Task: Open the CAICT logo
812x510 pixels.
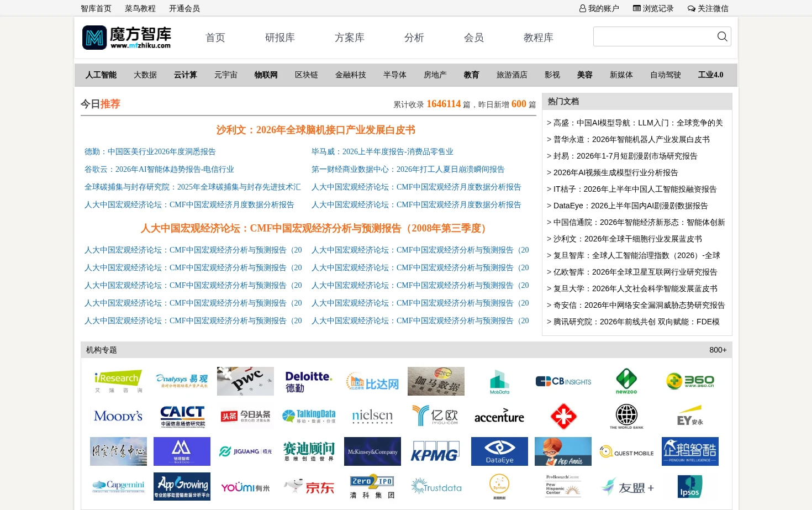Action: [x=182, y=416]
